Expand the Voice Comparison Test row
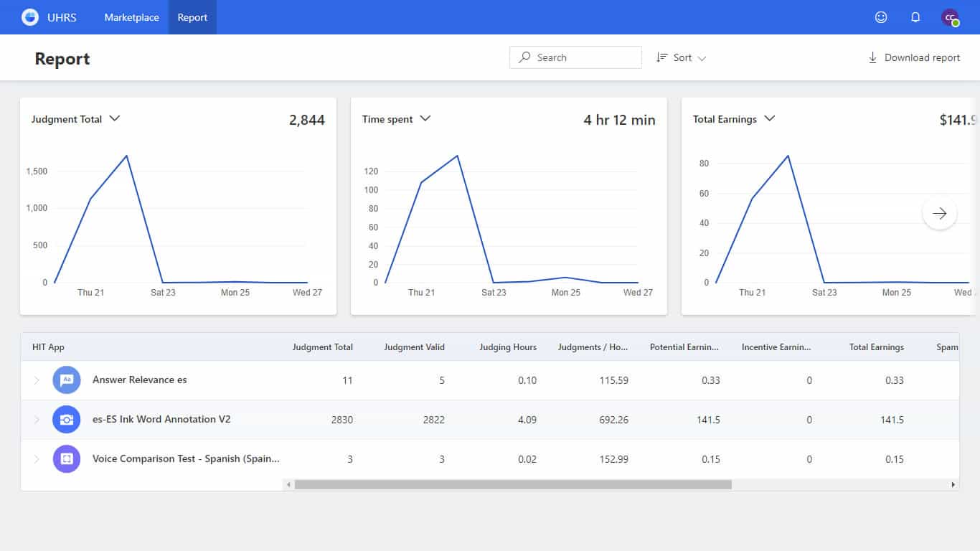Image resolution: width=980 pixels, height=551 pixels. pyautogui.click(x=37, y=459)
